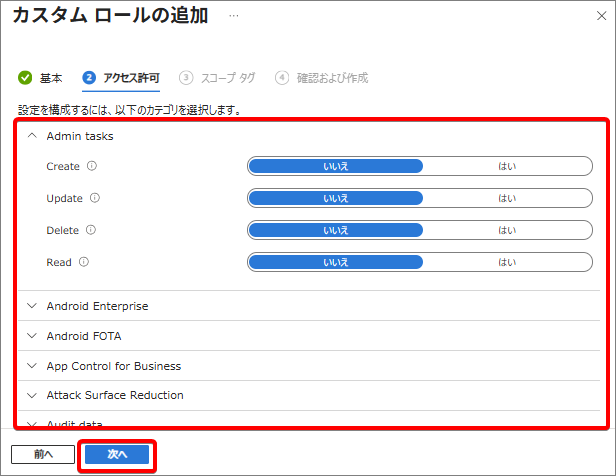Set the Delete permission to はい
Image resolution: width=616 pixels, height=476 pixels.
click(507, 230)
